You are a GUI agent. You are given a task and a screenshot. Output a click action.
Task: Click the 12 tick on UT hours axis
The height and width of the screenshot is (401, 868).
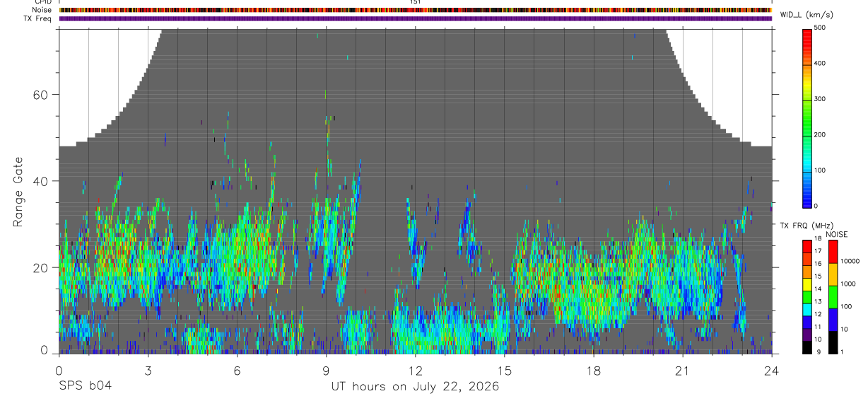(416, 371)
